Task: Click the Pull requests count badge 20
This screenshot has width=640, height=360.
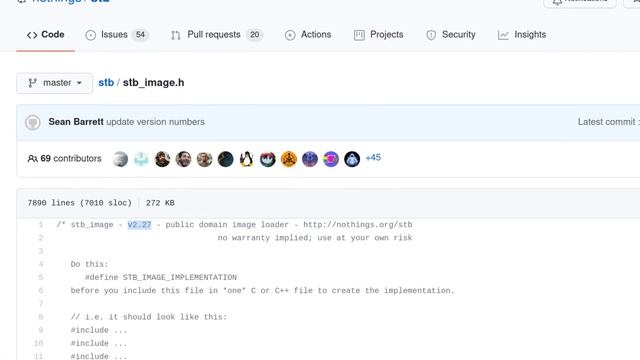Action: 255,35
